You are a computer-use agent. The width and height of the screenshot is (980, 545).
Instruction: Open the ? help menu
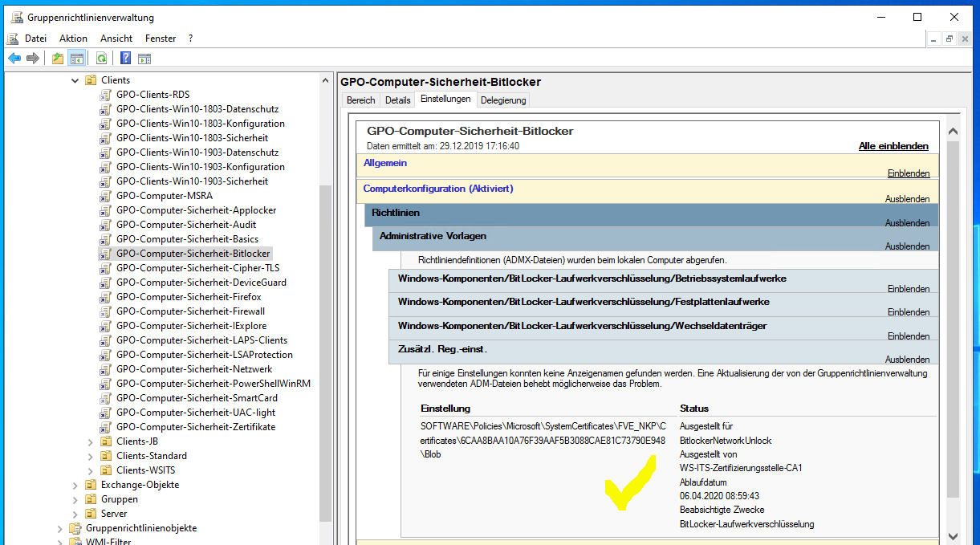tap(190, 38)
